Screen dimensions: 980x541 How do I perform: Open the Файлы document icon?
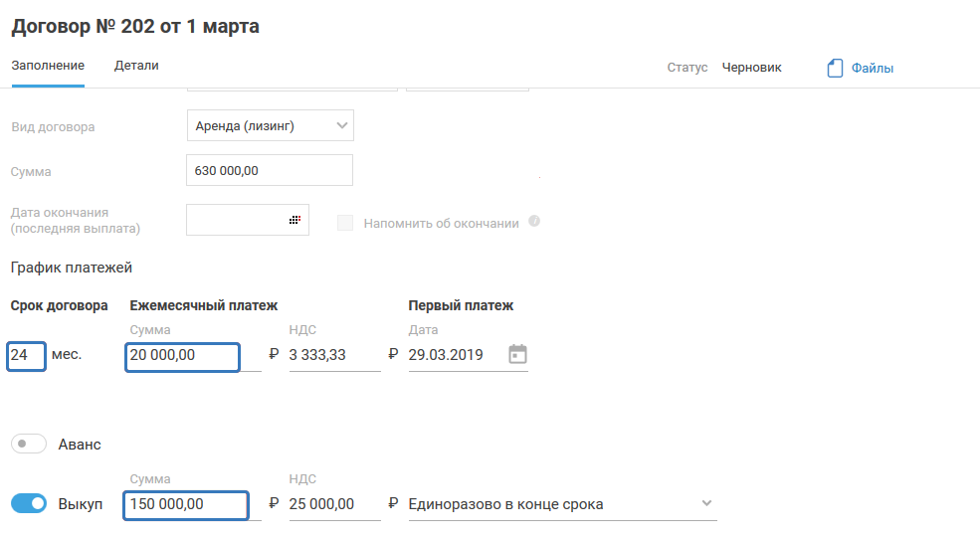pyautogui.click(x=836, y=69)
